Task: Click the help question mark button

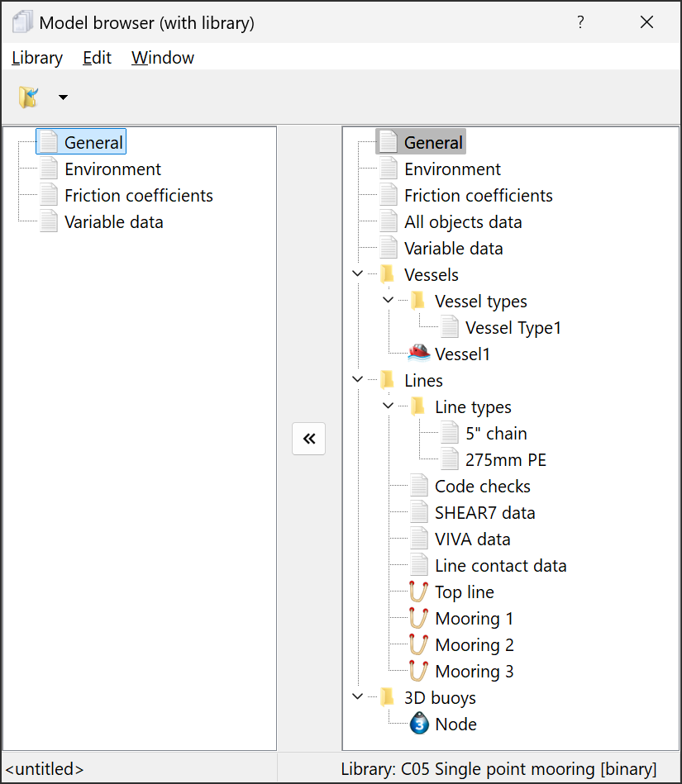Action: 580,22
